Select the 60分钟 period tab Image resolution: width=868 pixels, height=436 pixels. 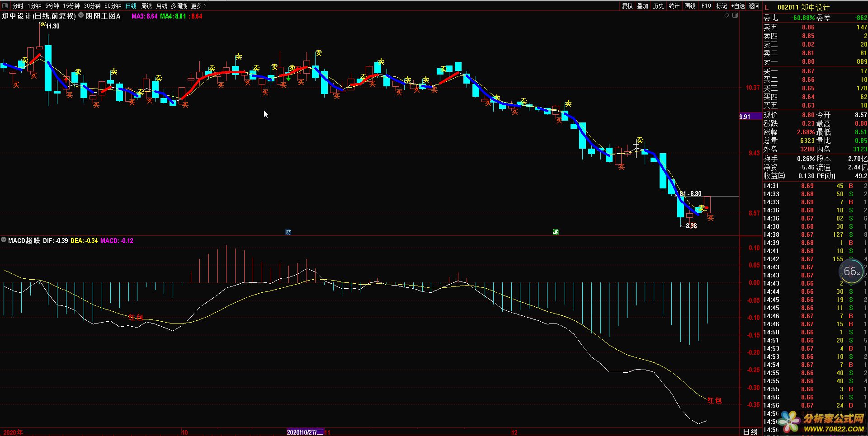pyautogui.click(x=113, y=6)
